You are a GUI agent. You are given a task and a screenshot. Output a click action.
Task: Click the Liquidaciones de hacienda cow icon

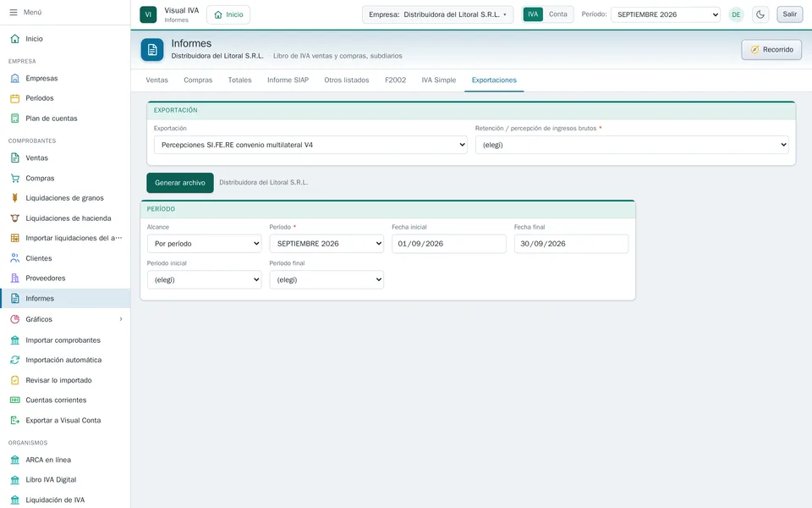click(15, 218)
